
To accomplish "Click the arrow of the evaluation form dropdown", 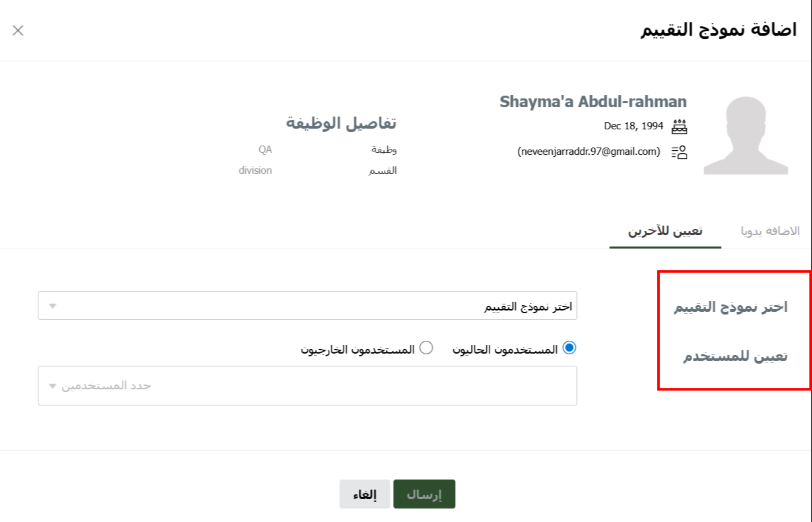I will tap(53, 306).
